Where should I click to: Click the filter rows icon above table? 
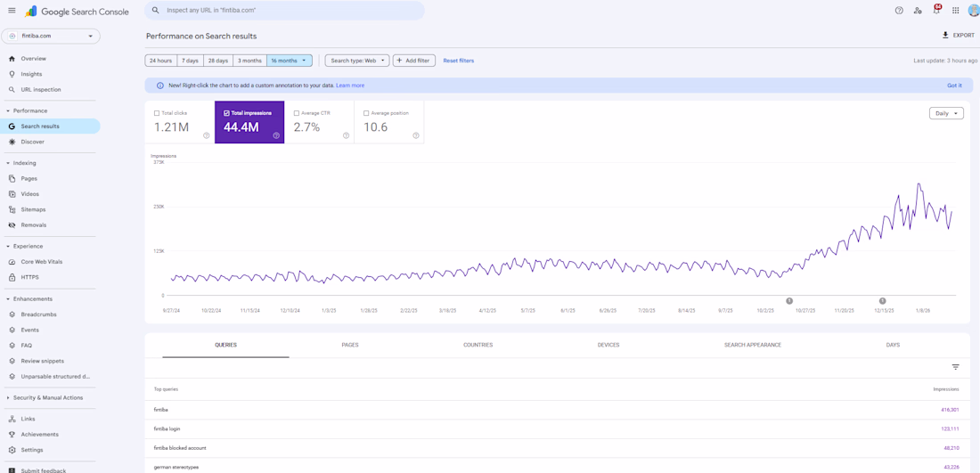[x=955, y=367]
